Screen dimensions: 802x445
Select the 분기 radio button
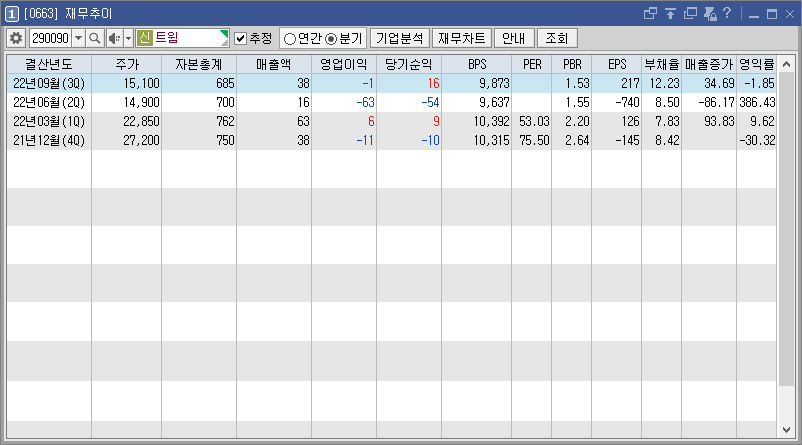click(x=331, y=39)
